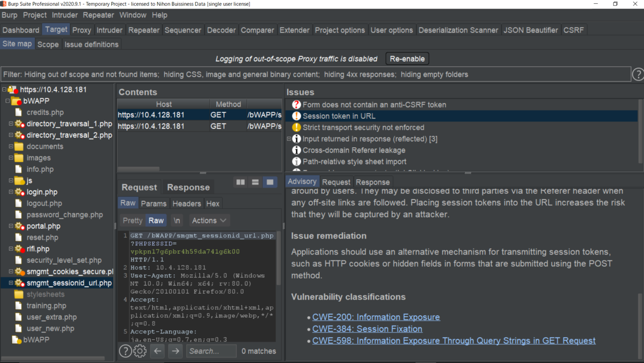Expand Input returned in response issue group
The width and height of the screenshot is (644, 363).
[x=289, y=139]
